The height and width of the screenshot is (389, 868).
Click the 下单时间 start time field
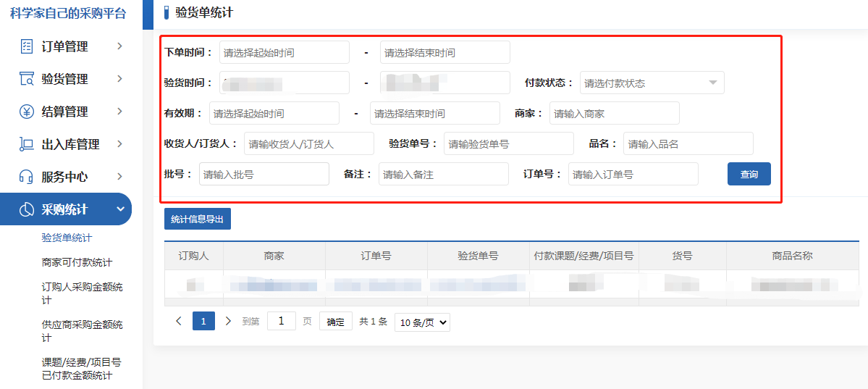(x=284, y=52)
